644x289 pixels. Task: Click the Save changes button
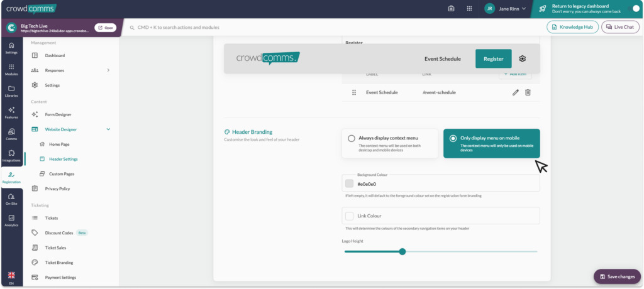(616, 276)
